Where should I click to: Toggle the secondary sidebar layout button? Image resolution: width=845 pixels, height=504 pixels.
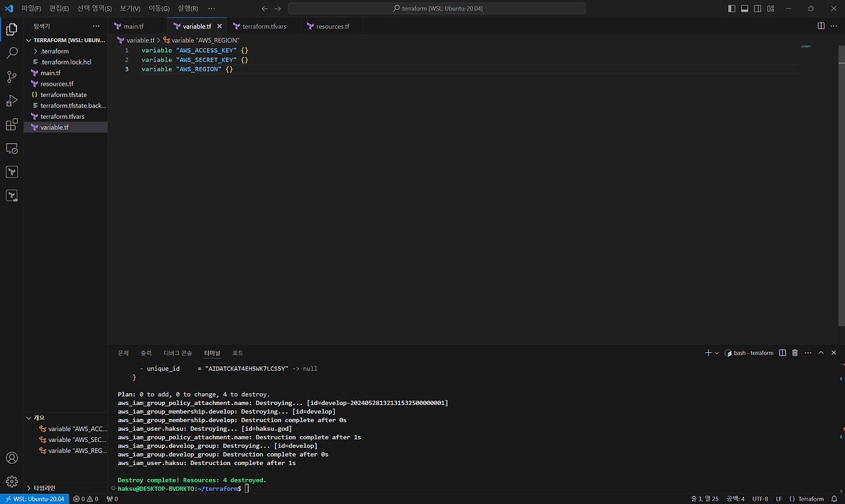(757, 9)
